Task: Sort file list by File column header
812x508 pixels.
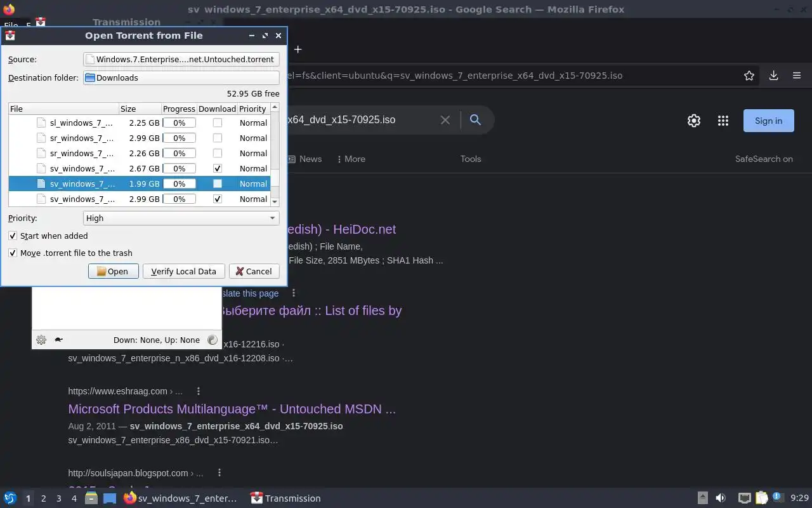Action: coord(63,109)
